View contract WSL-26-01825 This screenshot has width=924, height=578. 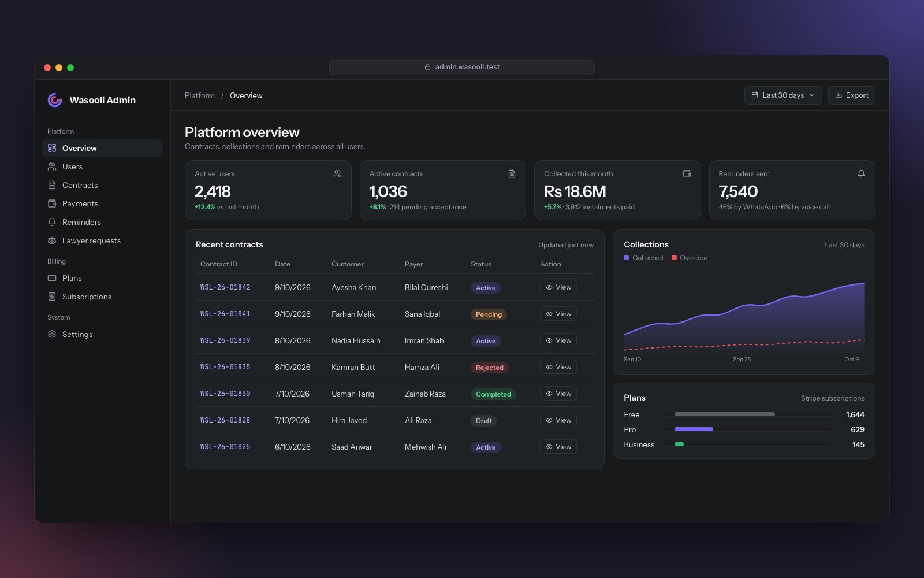(558, 447)
